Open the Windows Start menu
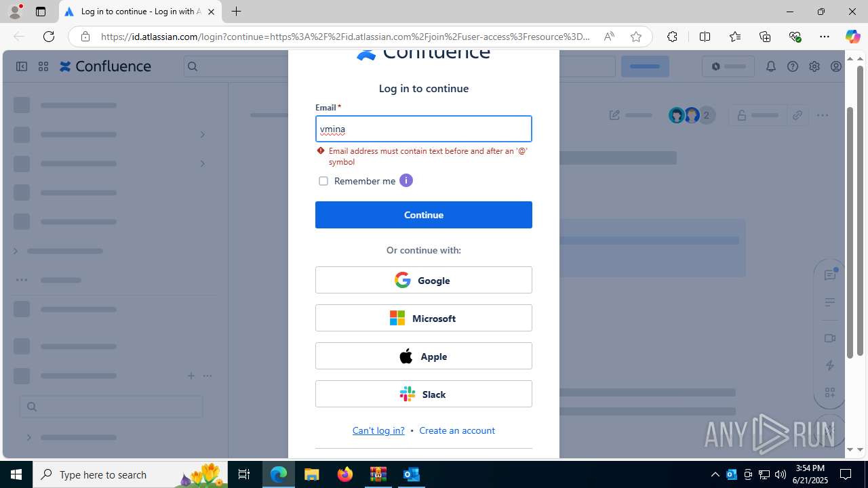Viewport: 868px width, 488px height. click(x=16, y=474)
